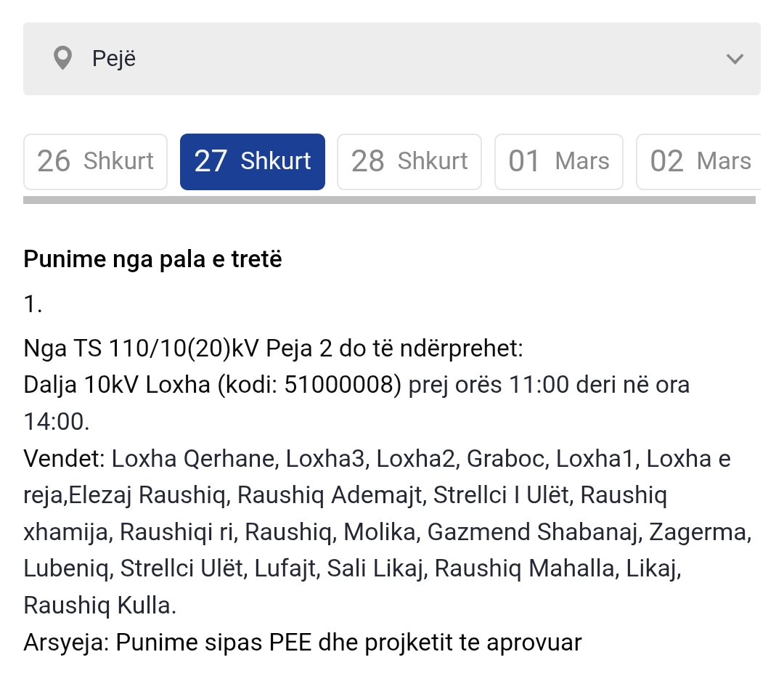Click the location pin icon
This screenshot has height=681, width=784.
(x=64, y=59)
